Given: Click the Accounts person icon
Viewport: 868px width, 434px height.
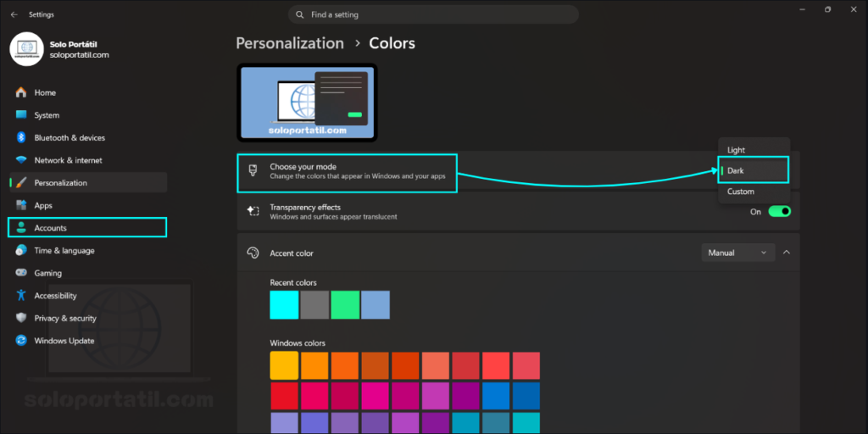Looking at the screenshot, I should (21, 227).
